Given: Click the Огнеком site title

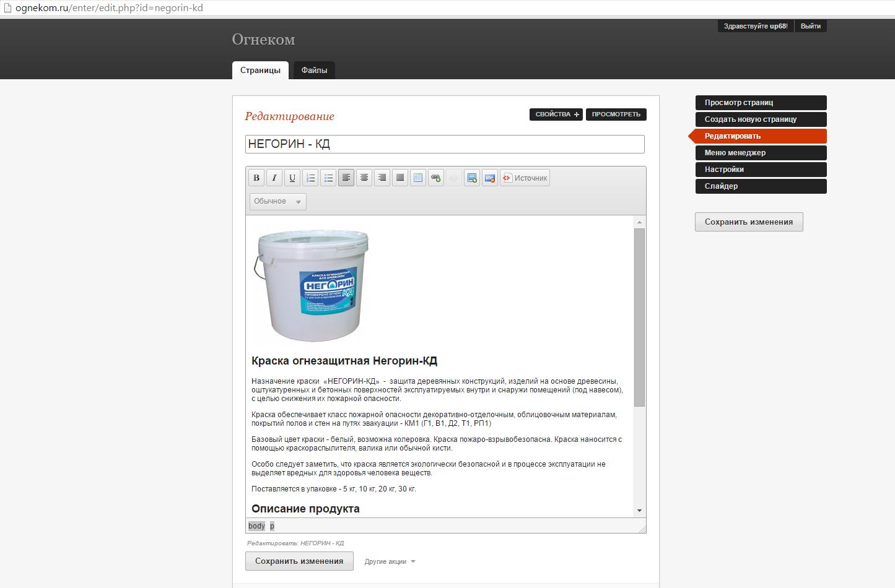Looking at the screenshot, I should (263, 40).
